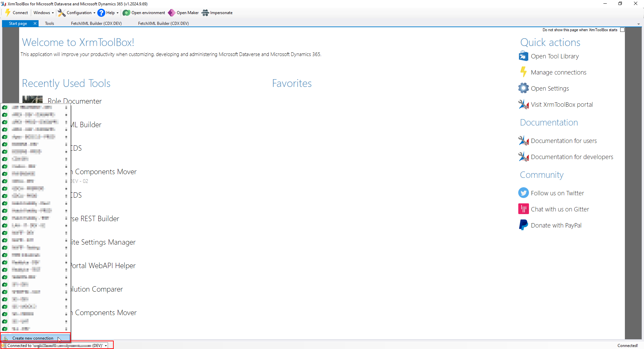The image size is (644, 349).
Task: Open the REST Builder recent tool
Action: point(95,218)
